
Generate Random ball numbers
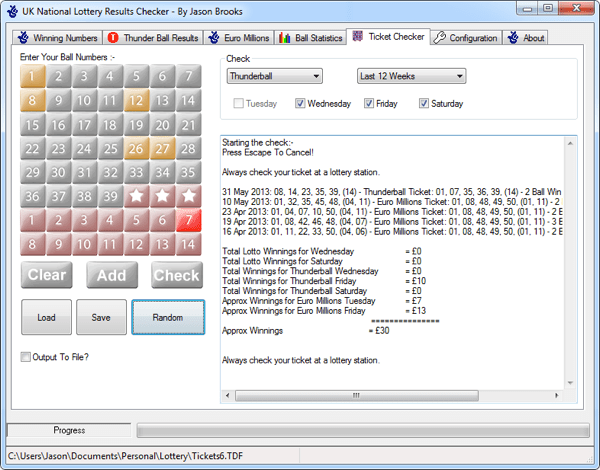168,317
